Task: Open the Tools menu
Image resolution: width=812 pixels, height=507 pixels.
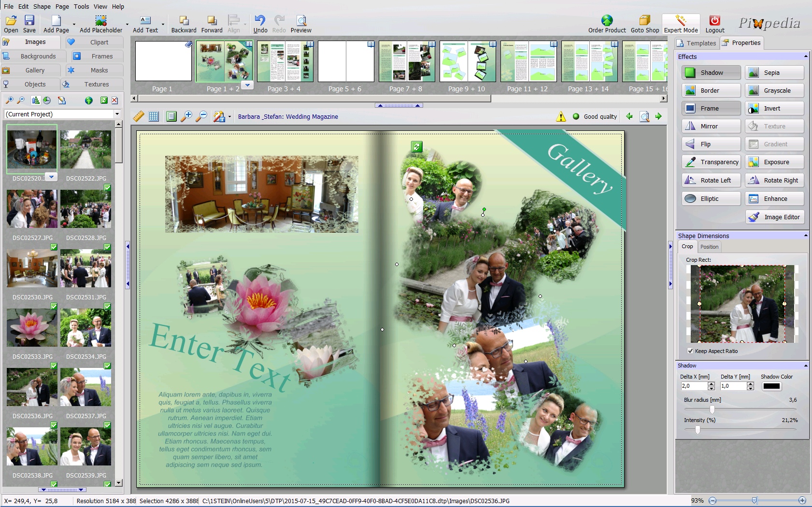Action: pyautogui.click(x=81, y=6)
